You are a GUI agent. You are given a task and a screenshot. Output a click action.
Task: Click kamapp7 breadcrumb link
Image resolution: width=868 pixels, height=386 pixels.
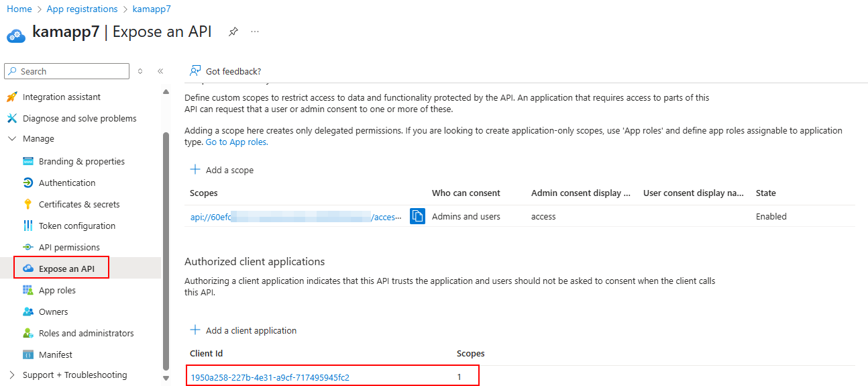[x=152, y=9]
